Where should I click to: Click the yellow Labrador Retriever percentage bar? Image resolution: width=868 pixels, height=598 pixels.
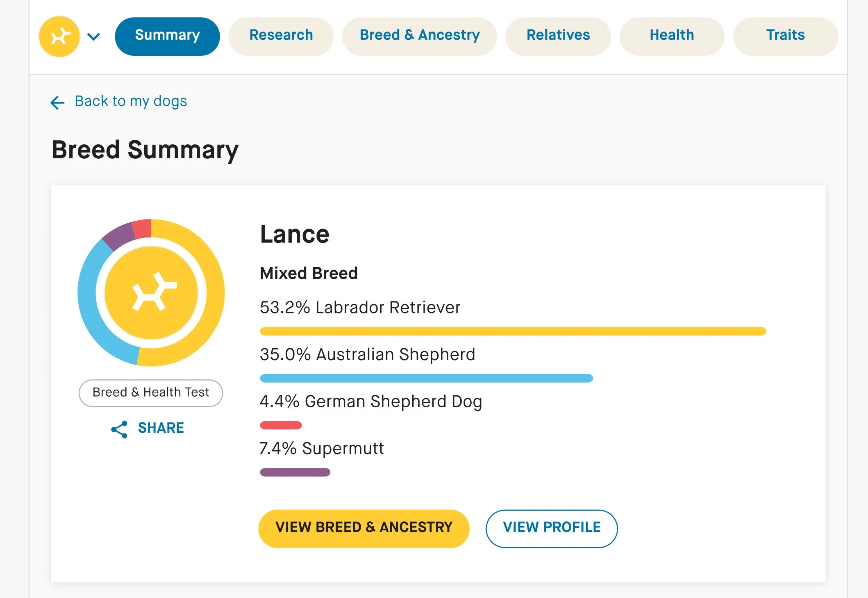(x=512, y=331)
